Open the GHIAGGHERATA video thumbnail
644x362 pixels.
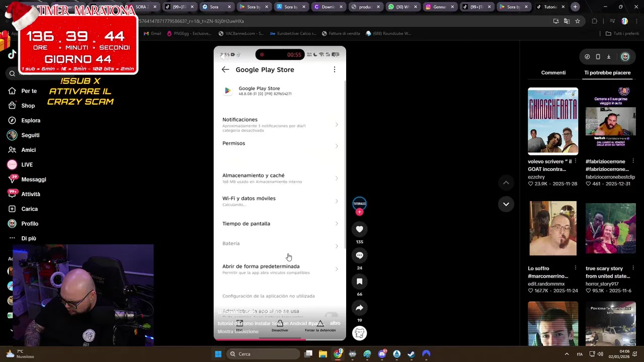click(553, 121)
